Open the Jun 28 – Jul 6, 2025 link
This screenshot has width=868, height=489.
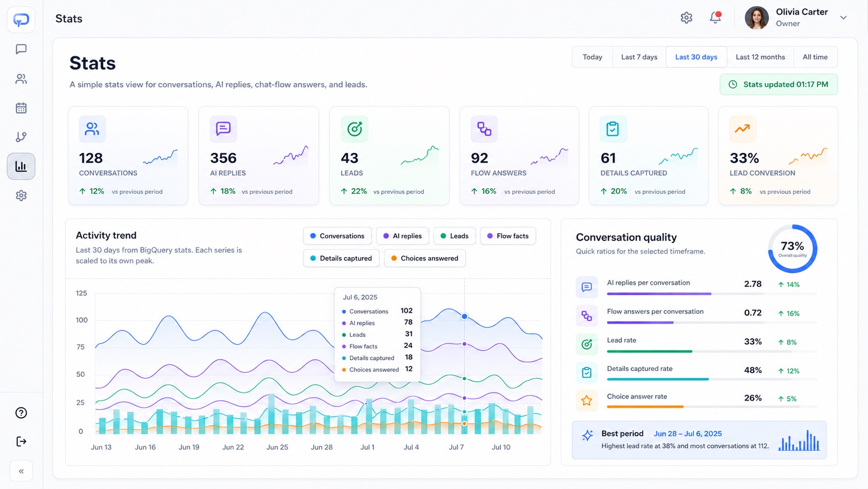[x=688, y=433]
